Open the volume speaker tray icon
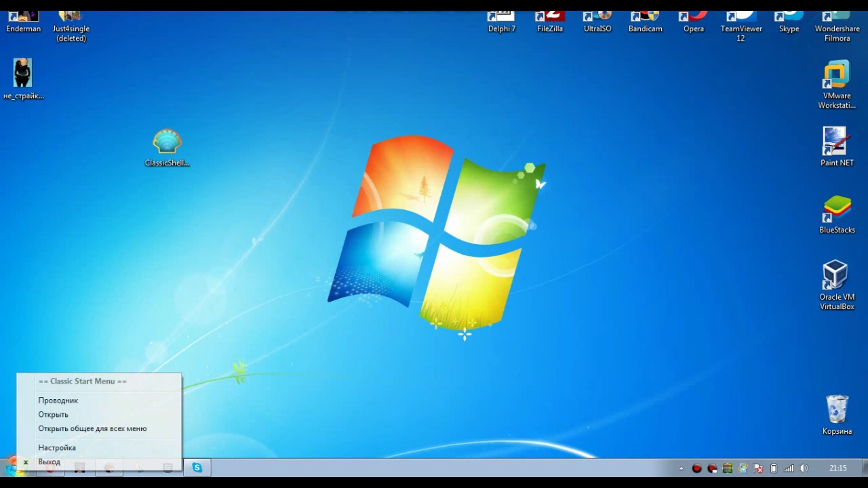The width and height of the screenshot is (868, 488). 804,468
